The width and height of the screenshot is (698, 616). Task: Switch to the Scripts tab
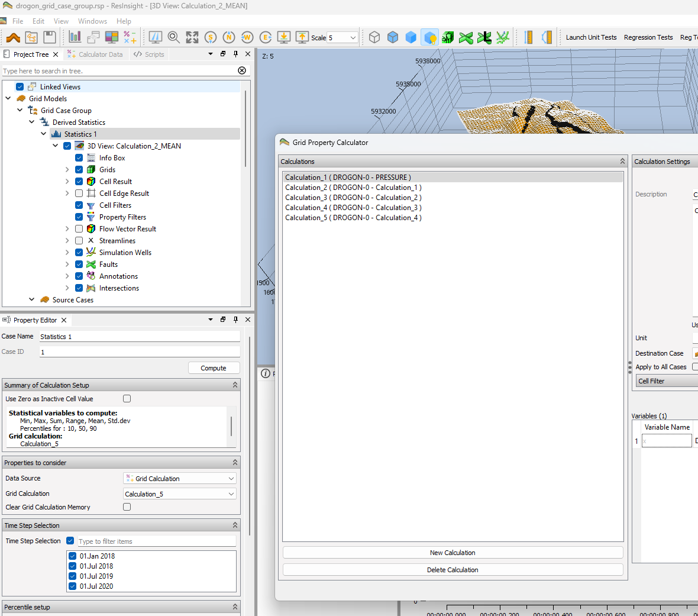tap(148, 54)
